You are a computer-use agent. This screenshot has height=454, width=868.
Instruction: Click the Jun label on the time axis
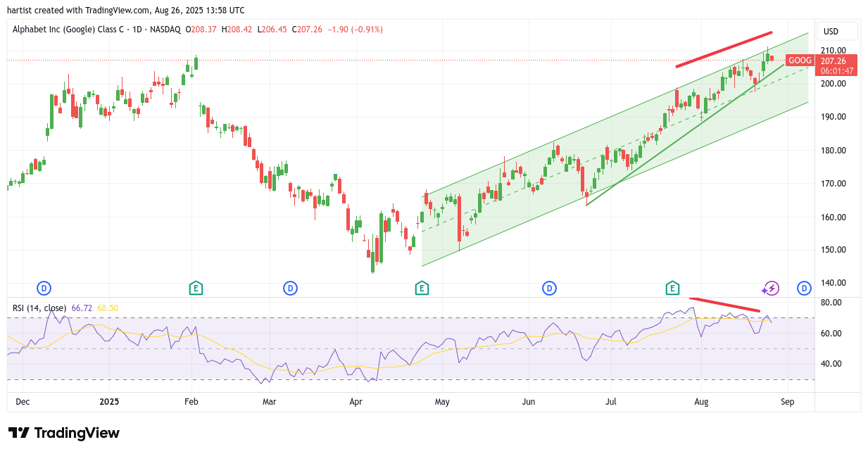pos(529,402)
